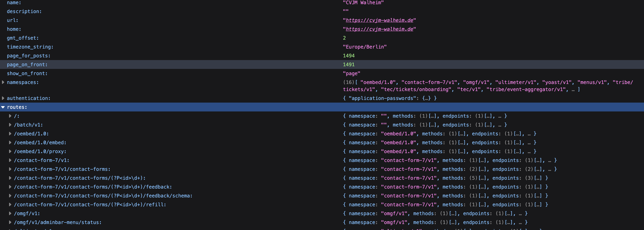The width and height of the screenshot is (644, 230).
Task: Open the home link cvjm-walheim.de
Action: pyautogui.click(x=379, y=29)
